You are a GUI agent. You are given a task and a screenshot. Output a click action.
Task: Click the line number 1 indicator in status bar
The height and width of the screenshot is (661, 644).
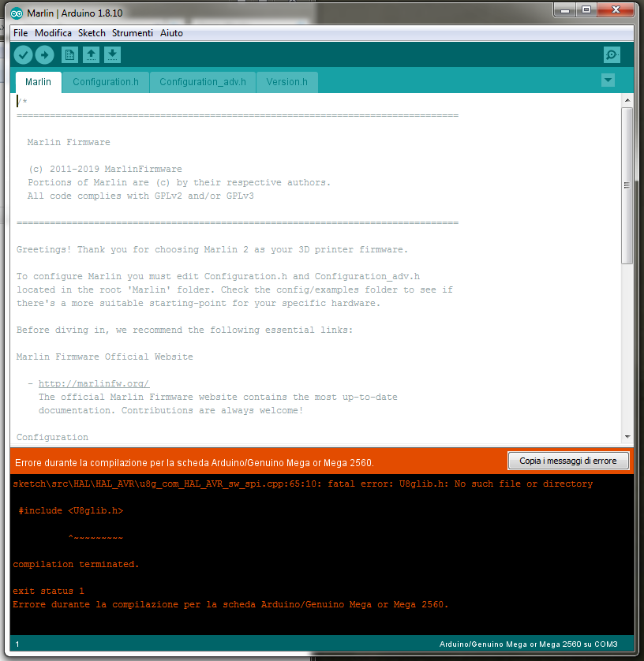(x=17, y=644)
